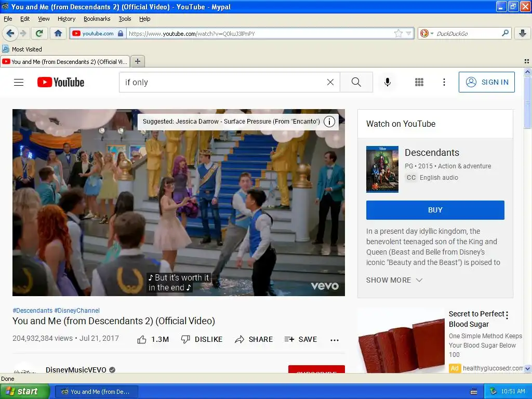Select the You and Me taskbar window button
532x399 pixels.
point(96,392)
